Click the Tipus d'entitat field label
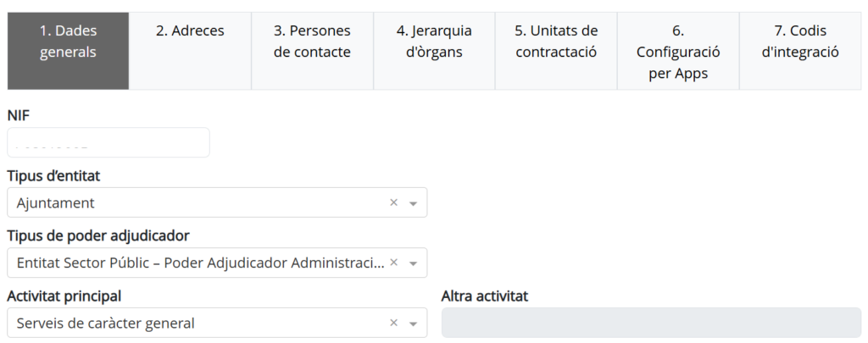 [x=53, y=176]
